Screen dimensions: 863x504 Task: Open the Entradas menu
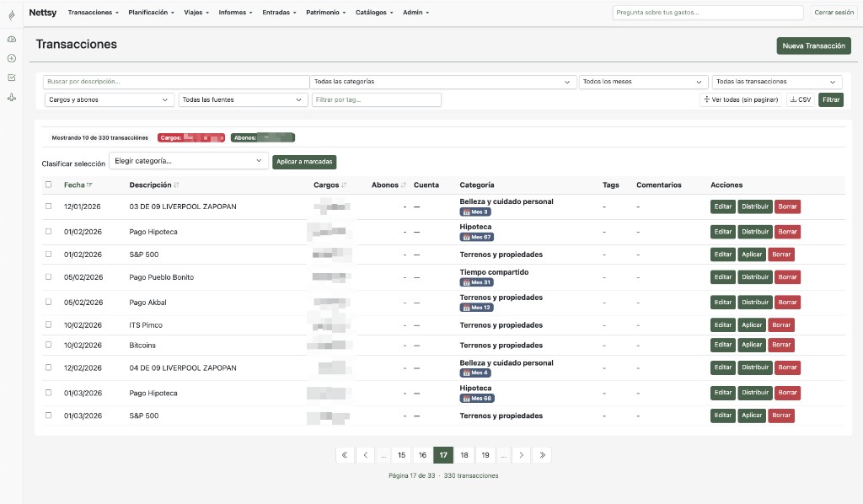[x=279, y=12]
